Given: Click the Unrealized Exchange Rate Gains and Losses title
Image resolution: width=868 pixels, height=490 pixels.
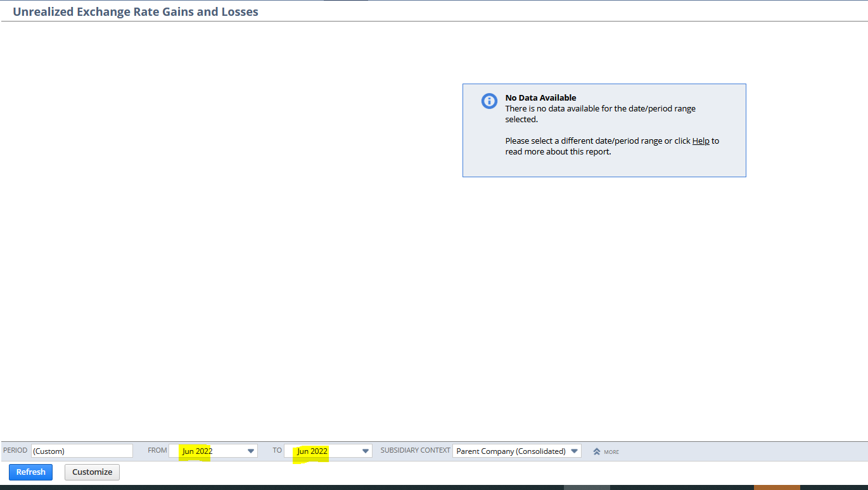Looking at the screenshot, I should click(136, 11).
